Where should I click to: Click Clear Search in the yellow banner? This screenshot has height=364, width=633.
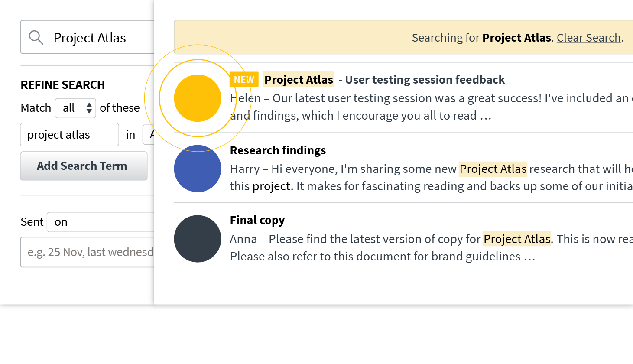click(x=589, y=38)
